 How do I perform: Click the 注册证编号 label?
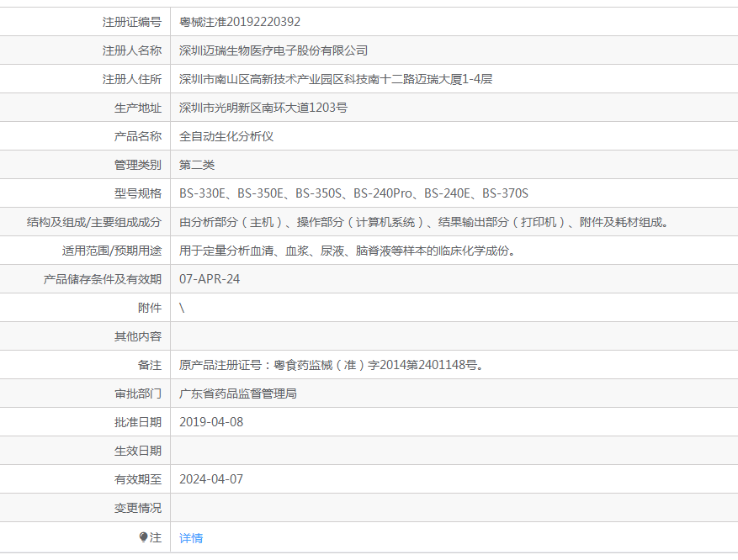[132, 22]
